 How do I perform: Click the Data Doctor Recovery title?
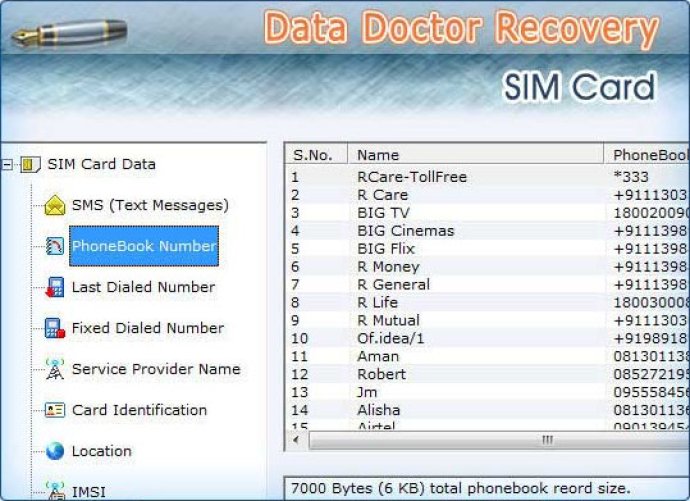tap(461, 29)
